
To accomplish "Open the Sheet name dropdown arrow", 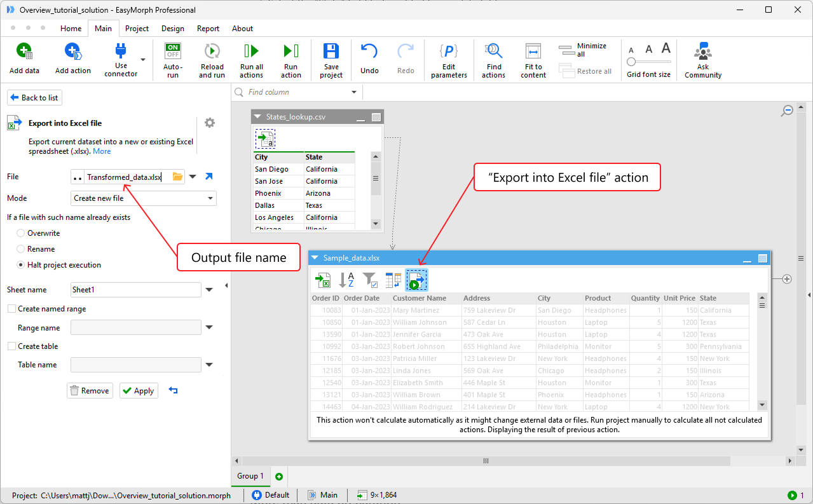I will pos(209,290).
